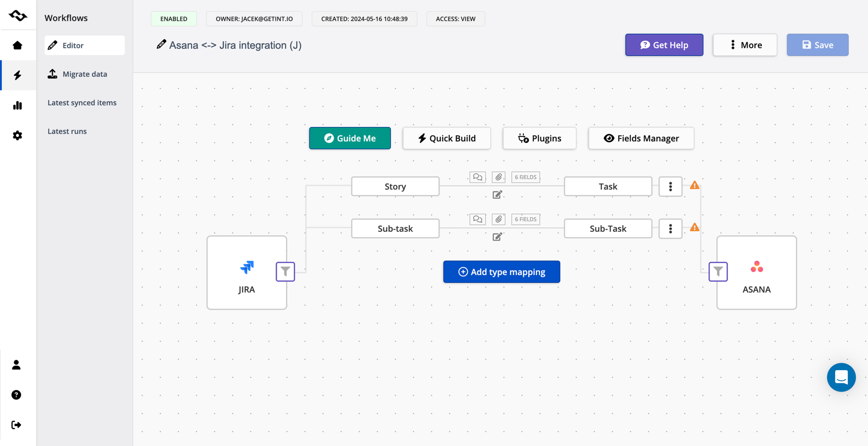Click the user profile icon in the sidebar
The width and height of the screenshot is (868, 446).
16,365
